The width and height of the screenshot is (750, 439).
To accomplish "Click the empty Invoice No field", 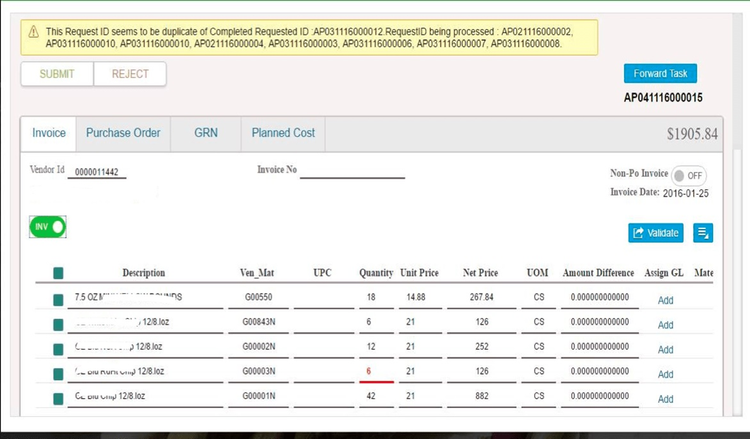I will pyautogui.click(x=352, y=171).
